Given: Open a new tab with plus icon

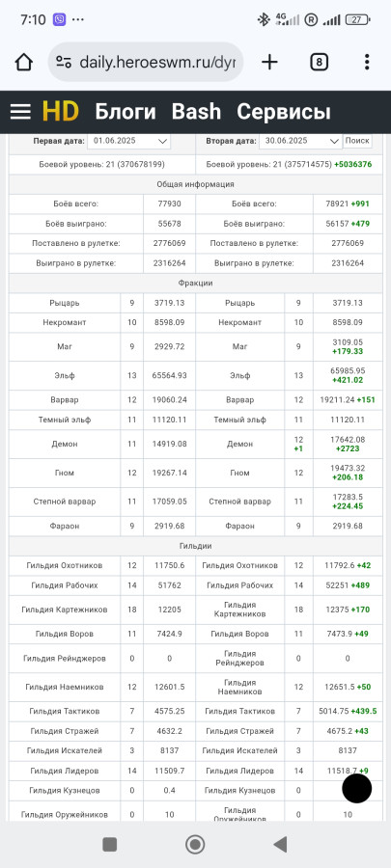Looking at the screenshot, I should point(269,62).
